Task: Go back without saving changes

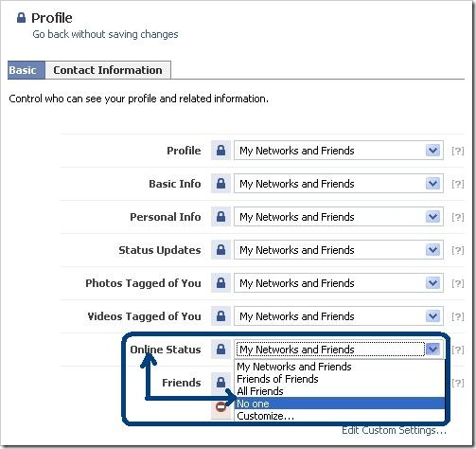Action: coord(105,34)
